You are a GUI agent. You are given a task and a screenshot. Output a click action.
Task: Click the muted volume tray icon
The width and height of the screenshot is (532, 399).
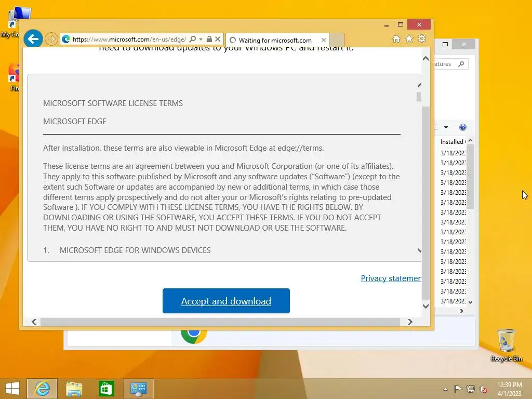483,389
